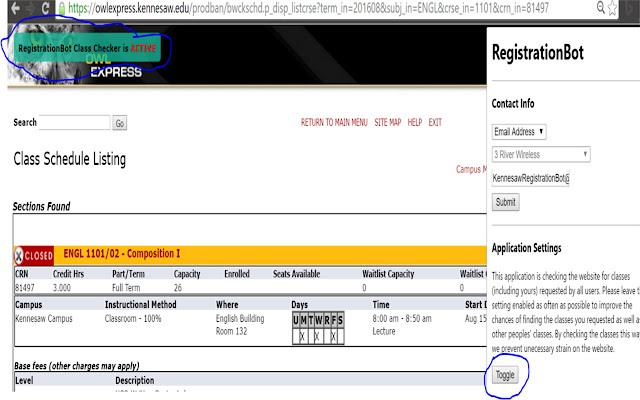The height and width of the screenshot is (400, 640).
Task: Open the HELP link
Action: point(414,122)
